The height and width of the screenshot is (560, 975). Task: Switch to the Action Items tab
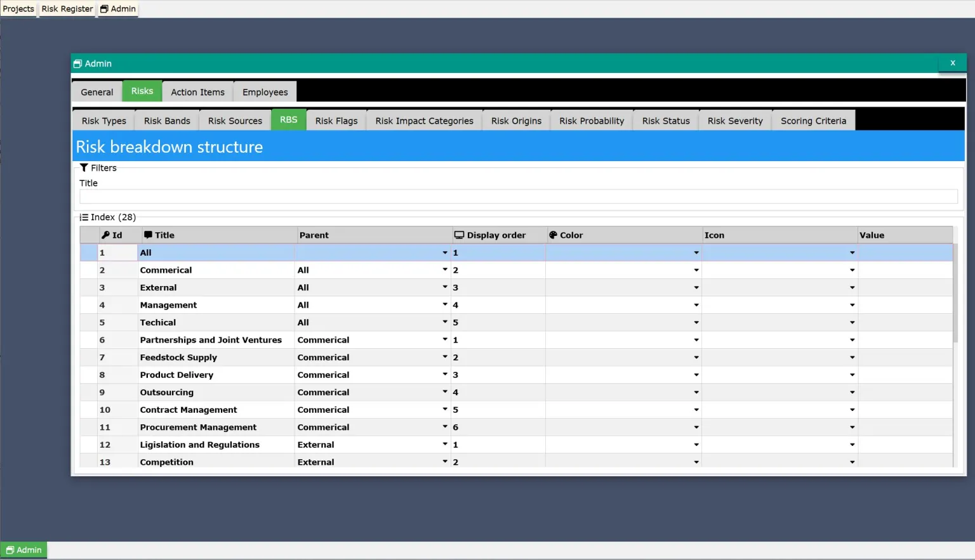click(198, 93)
